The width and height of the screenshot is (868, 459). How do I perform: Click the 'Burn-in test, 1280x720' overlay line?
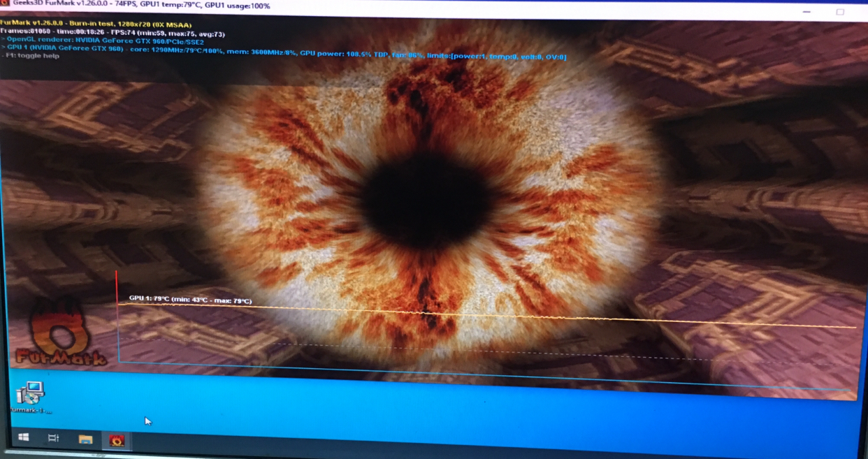pyautogui.click(x=96, y=24)
